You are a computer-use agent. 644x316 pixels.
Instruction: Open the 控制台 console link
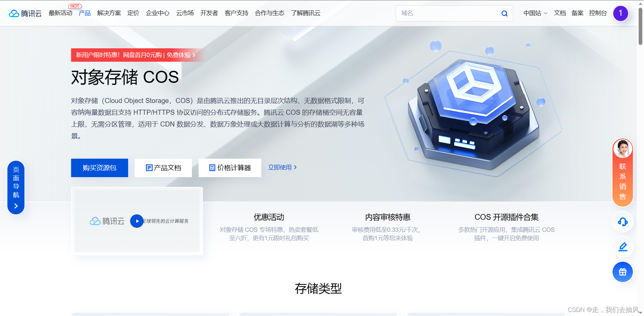click(x=598, y=13)
